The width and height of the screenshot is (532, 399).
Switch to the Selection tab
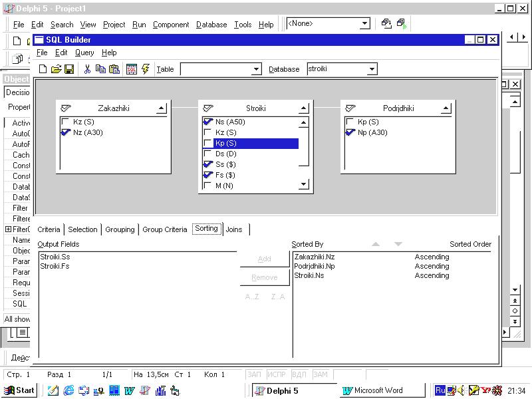coord(82,229)
